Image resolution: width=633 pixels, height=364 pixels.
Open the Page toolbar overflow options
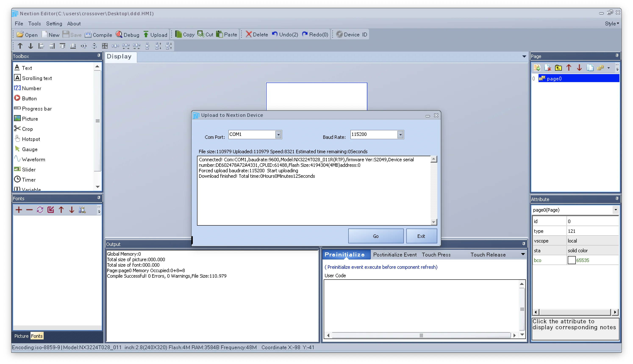(617, 68)
